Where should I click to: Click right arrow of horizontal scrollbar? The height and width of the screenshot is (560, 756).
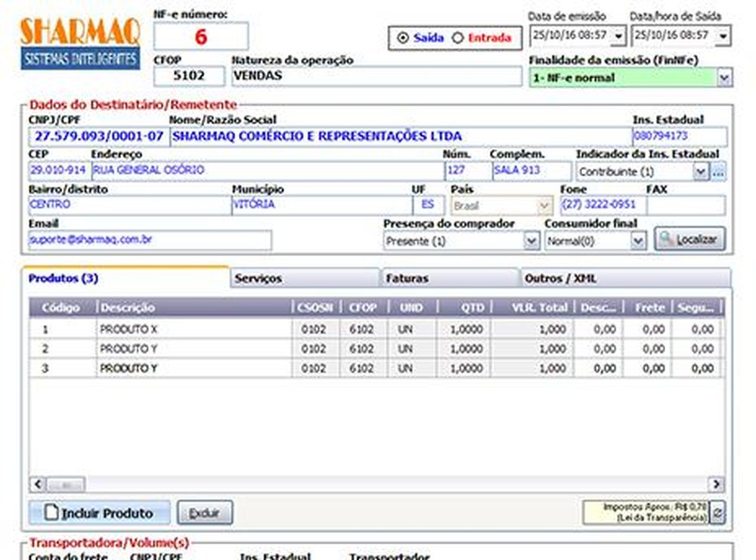pos(716,484)
